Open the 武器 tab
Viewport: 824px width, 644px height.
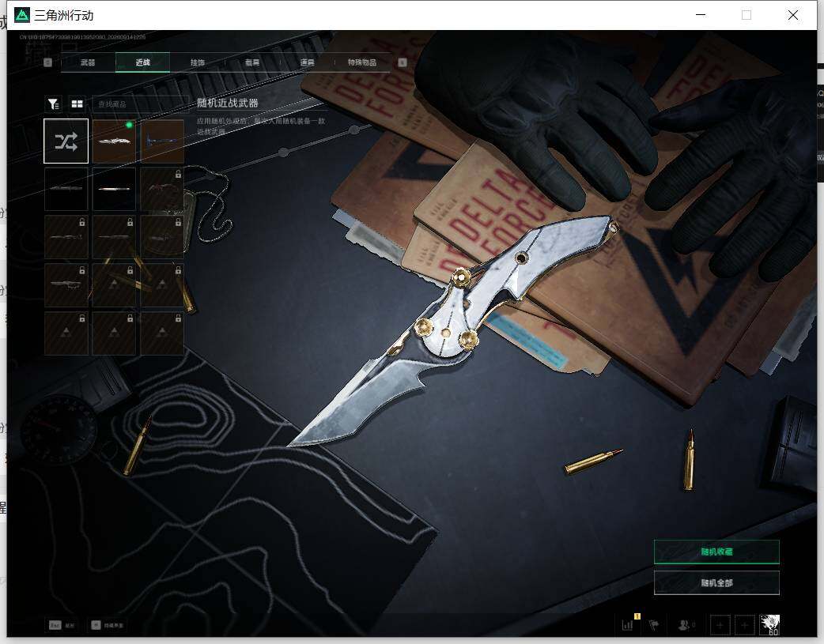point(88,62)
